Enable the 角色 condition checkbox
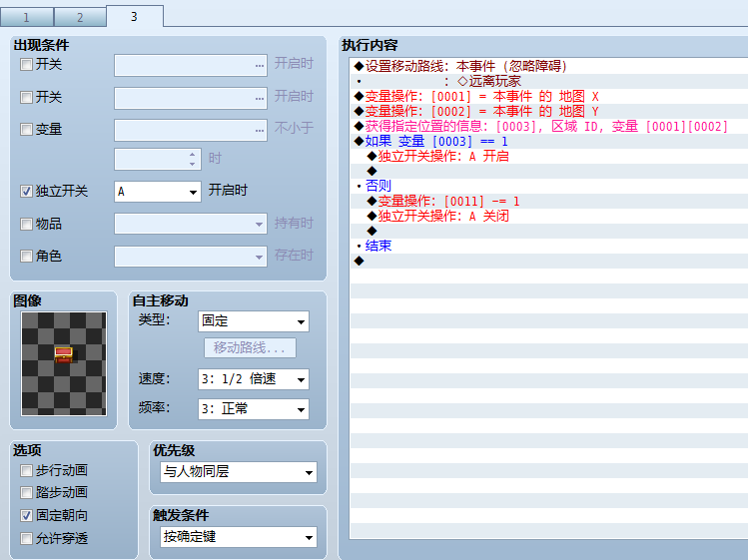748x560 pixels. click(26, 257)
